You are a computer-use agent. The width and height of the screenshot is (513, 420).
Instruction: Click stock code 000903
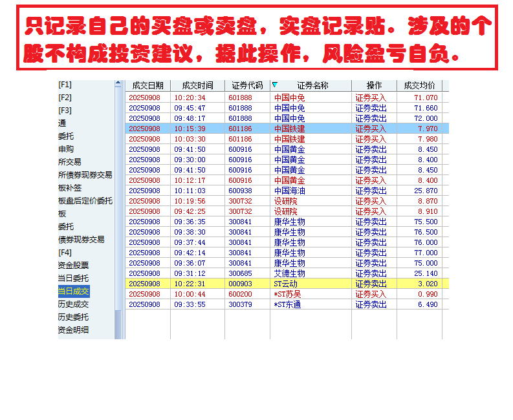point(240,284)
